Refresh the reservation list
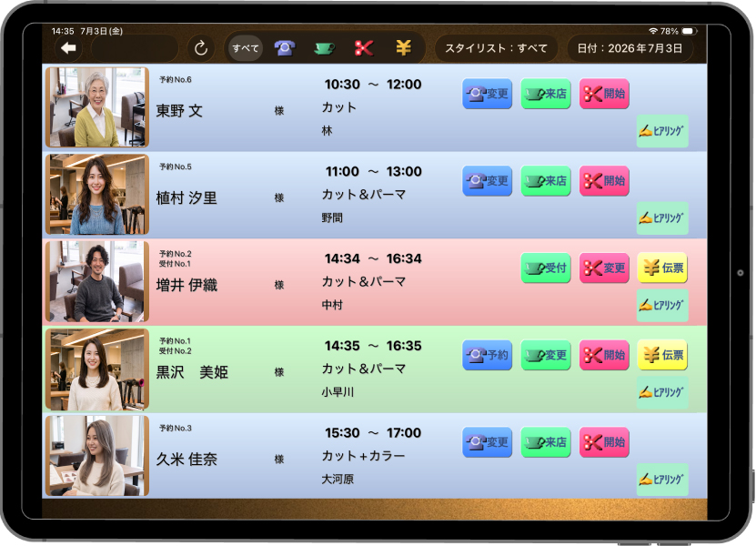Viewport: 756px width, 546px height. point(200,48)
